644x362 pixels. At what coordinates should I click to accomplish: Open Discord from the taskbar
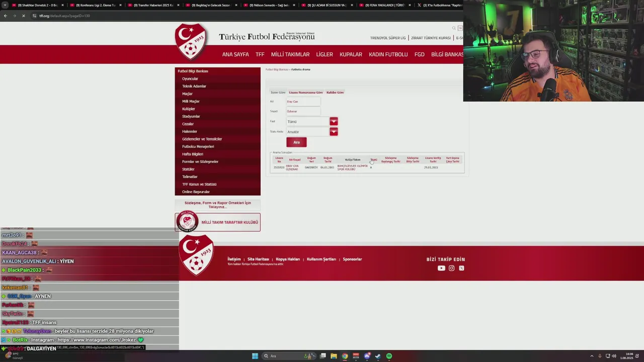[x=367, y=356]
